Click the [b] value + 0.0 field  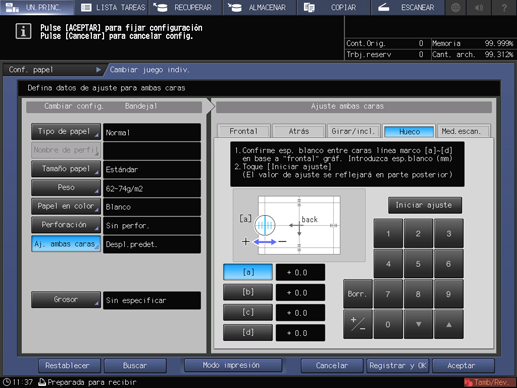pos(300,293)
